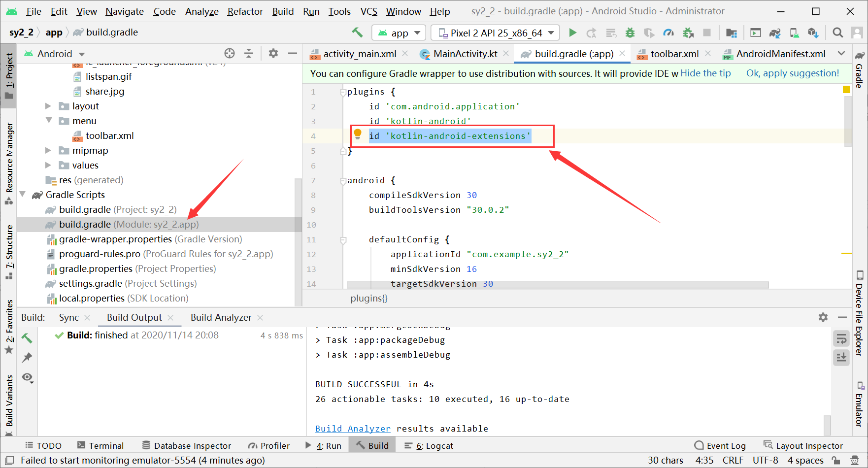Open the Android project view dropdown
The height and width of the screenshot is (468, 868).
(55, 54)
